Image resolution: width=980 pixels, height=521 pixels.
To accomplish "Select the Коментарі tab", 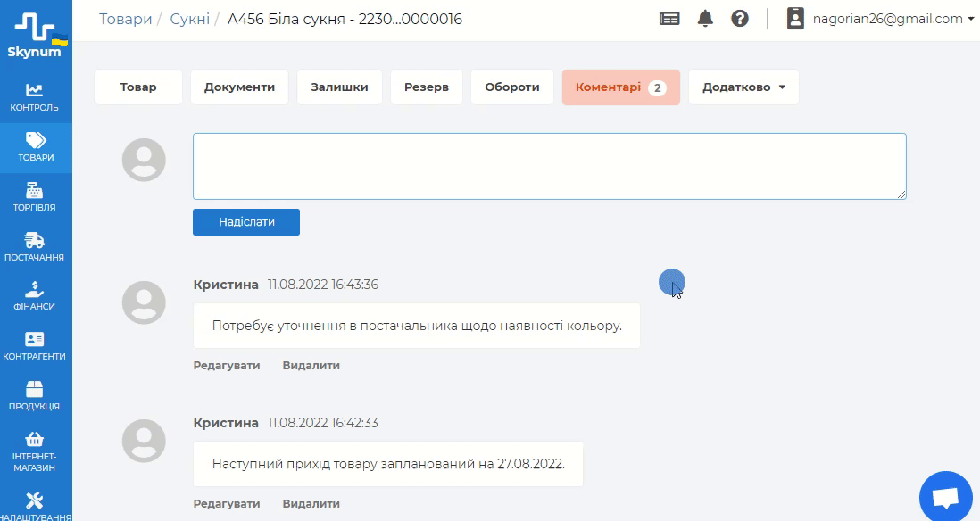I will point(620,87).
